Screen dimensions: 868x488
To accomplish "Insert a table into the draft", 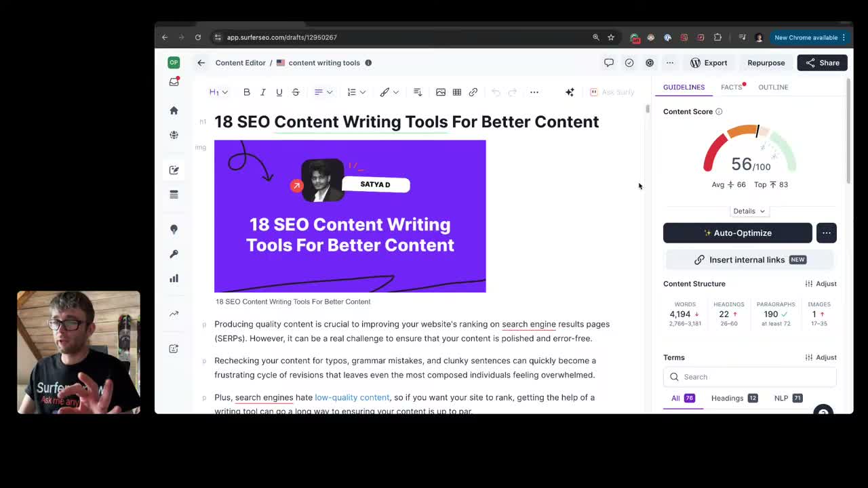I will 457,92.
